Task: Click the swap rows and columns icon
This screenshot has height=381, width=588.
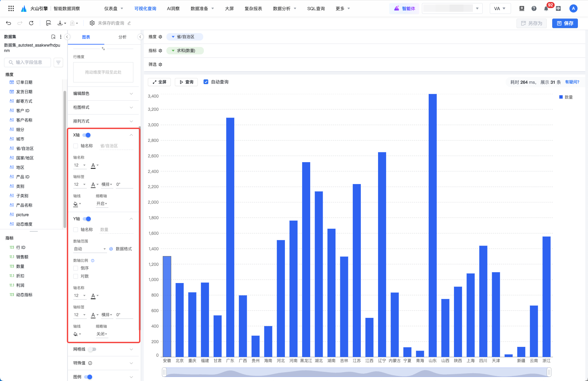Action: 103,49
